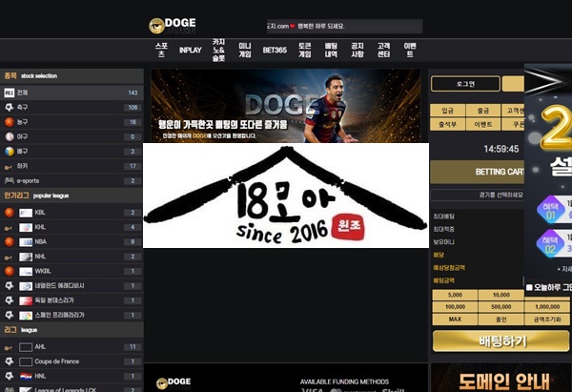Click the basketball icon beside WKBL
Viewport: 572px width, 392px height.
10,271
